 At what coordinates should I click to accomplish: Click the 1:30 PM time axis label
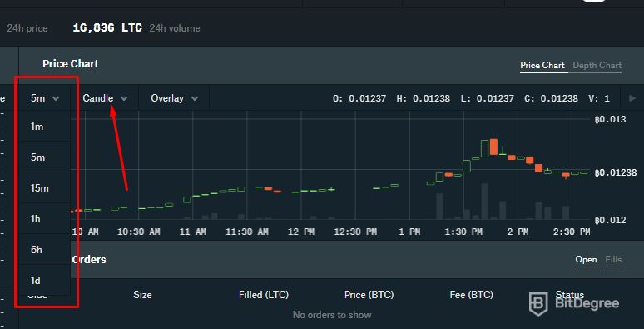463,232
